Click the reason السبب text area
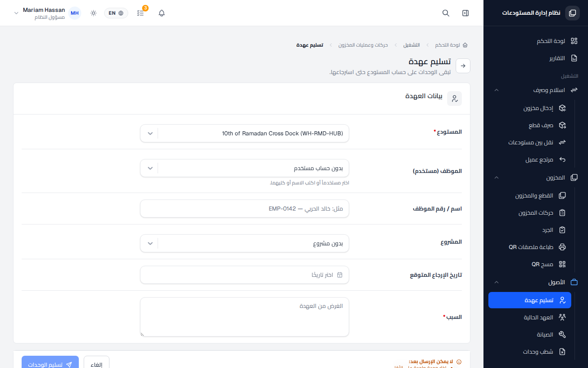The image size is (588, 368). pos(245,317)
